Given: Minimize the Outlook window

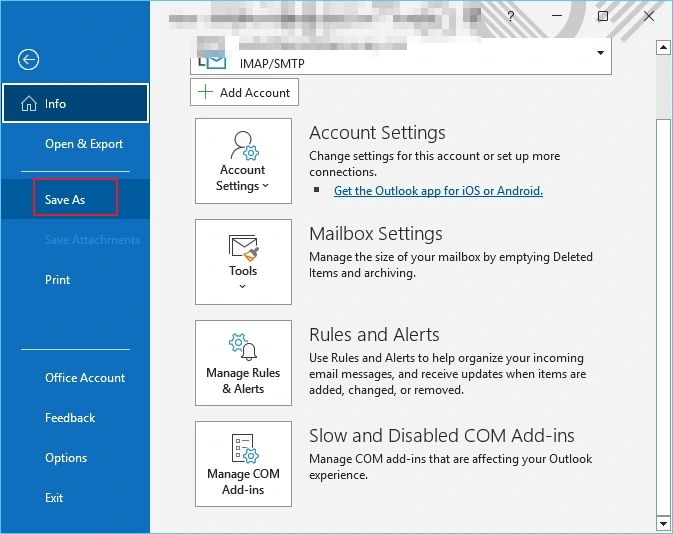Looking at the screenshot, I should tap(557, 16).
